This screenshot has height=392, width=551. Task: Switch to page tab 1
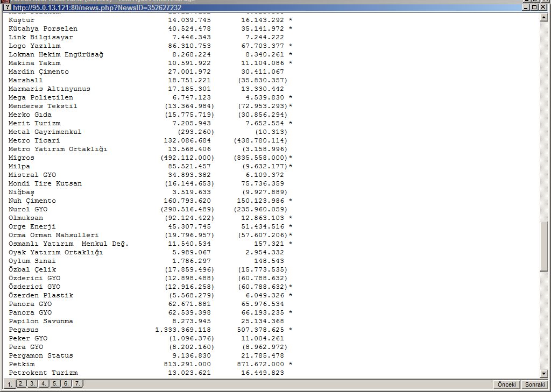10,384
